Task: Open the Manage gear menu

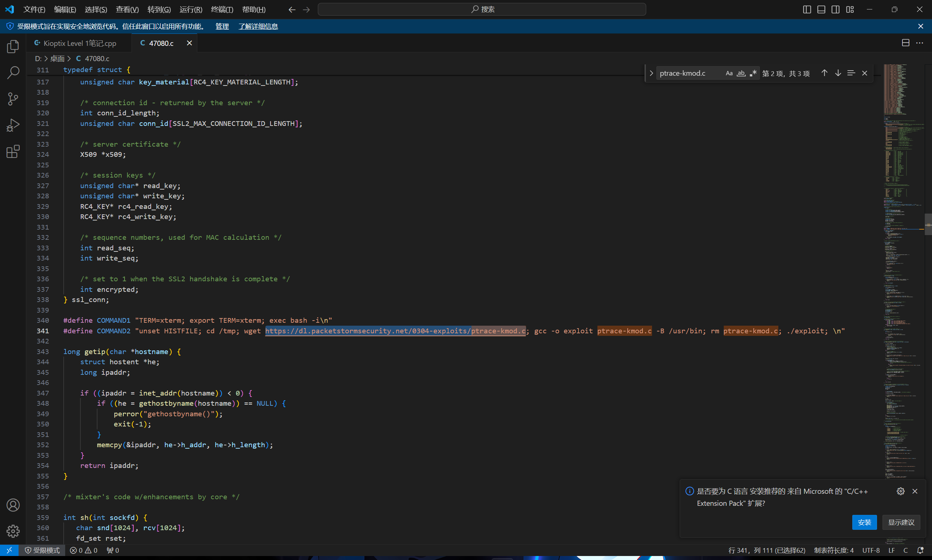Action: (13, 531)
